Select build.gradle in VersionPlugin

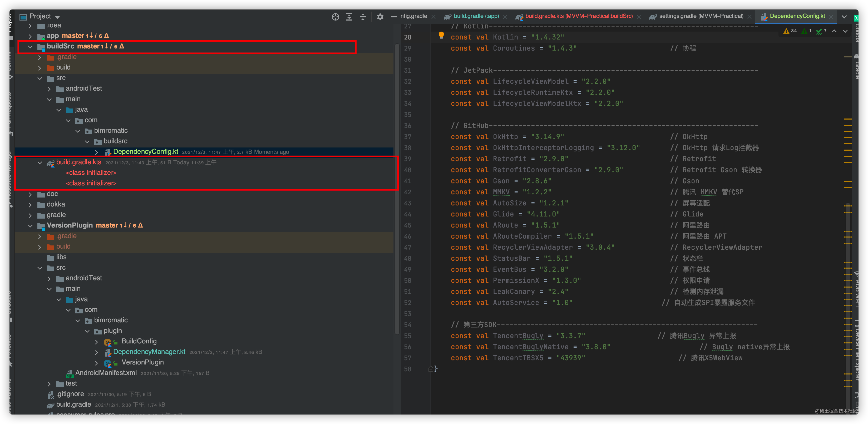pos(73,405)
